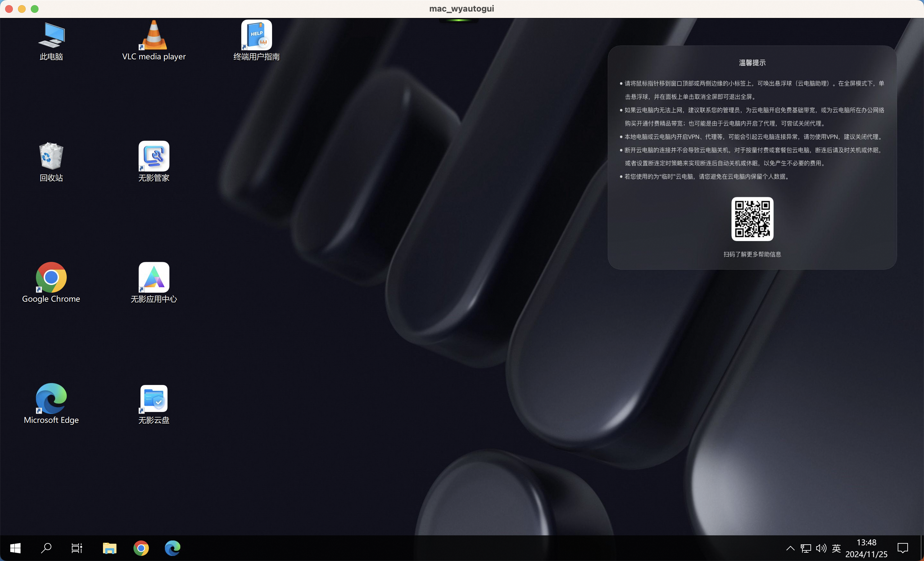Select the 无影应用中心 desktop shortcut
This screenshot has width=924, height=561.
[154, 283]
